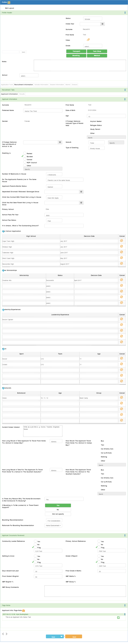Open the Results sub-tab

pos(22,94)
